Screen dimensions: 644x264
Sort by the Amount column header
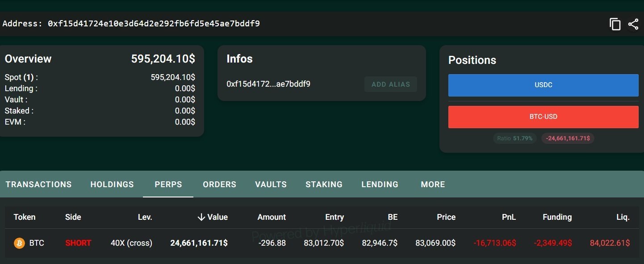pos(272,217)
